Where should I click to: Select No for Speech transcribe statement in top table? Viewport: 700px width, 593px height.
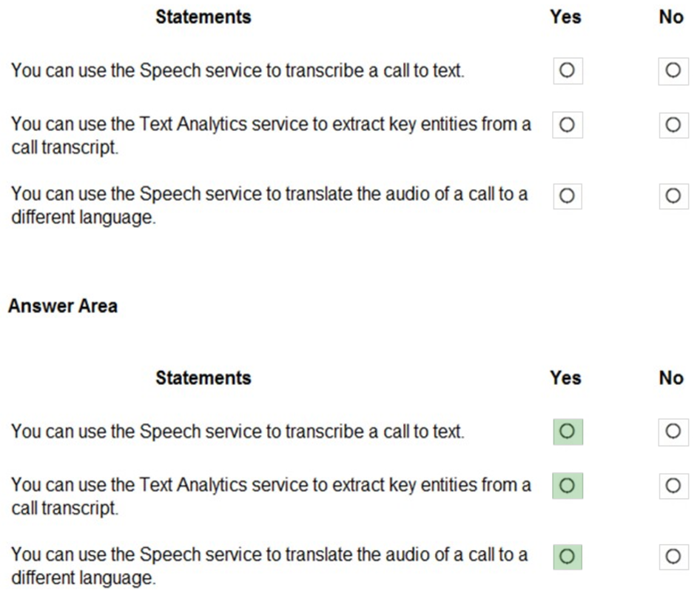[x=673, y=70]
